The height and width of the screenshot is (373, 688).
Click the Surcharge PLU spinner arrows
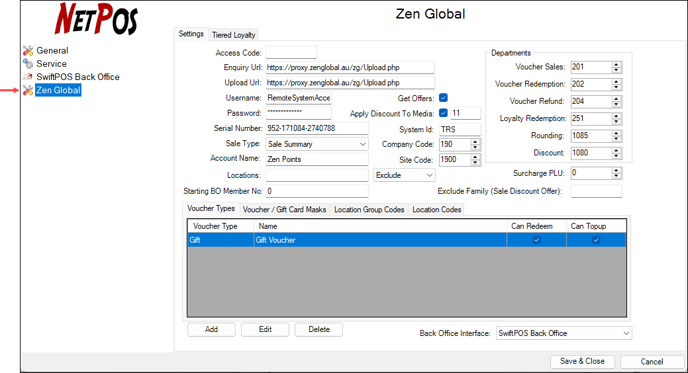(x=616, y=173)
